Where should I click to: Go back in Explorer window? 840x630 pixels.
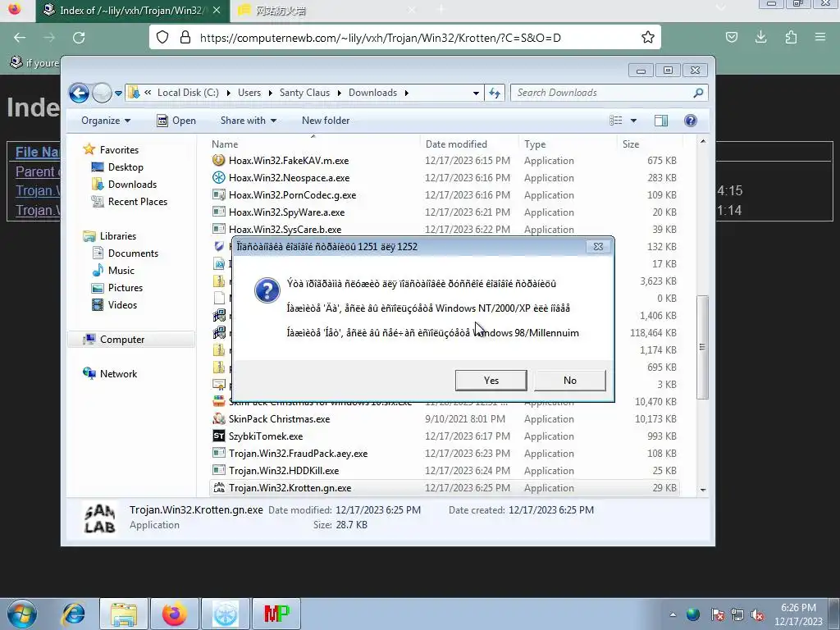[x=79, y=93]
